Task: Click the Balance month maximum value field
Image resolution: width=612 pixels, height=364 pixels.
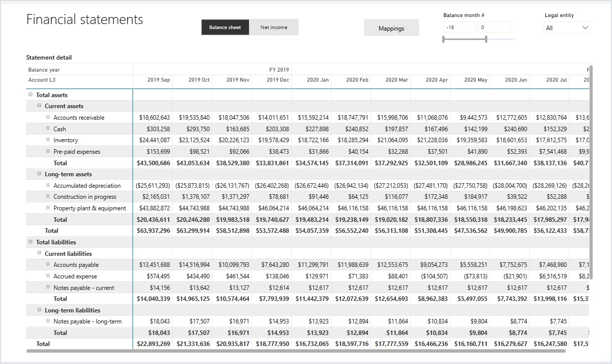Action: 494,27
